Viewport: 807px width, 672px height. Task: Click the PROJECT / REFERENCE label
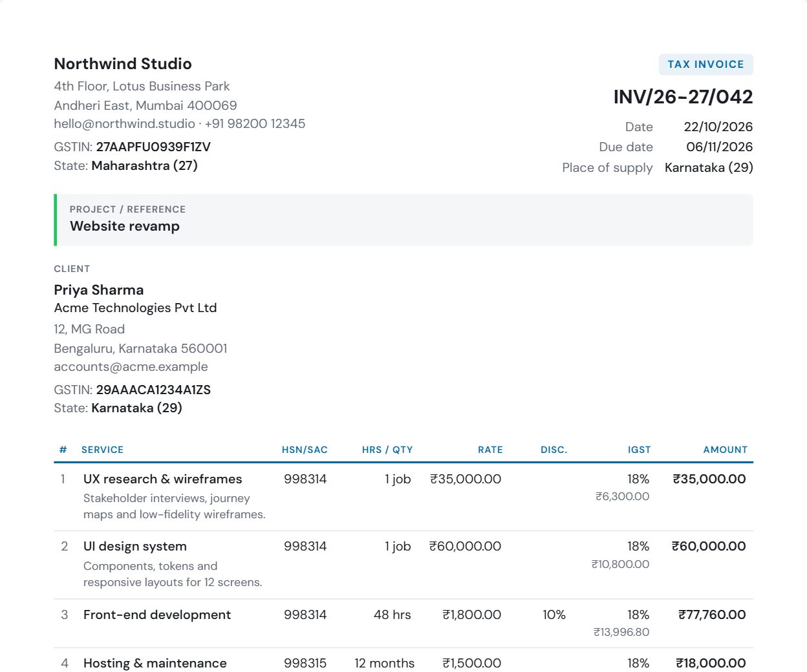pyautogui.click(x=127, y=209)
